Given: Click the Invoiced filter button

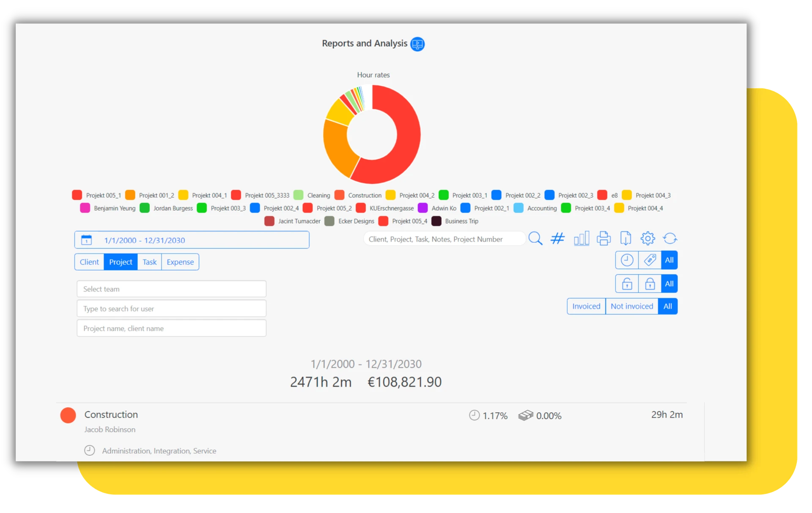Looking at the screenshot, I should coord(586,306).
